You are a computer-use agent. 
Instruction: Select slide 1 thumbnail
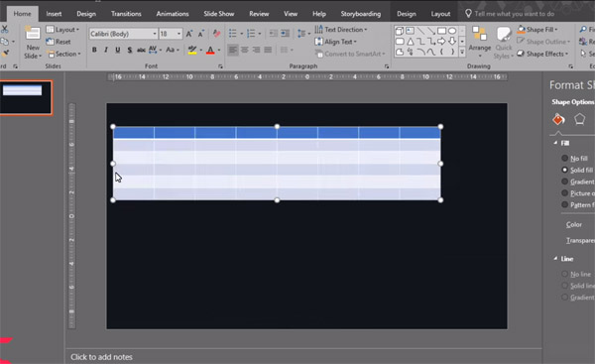point(25,97)
